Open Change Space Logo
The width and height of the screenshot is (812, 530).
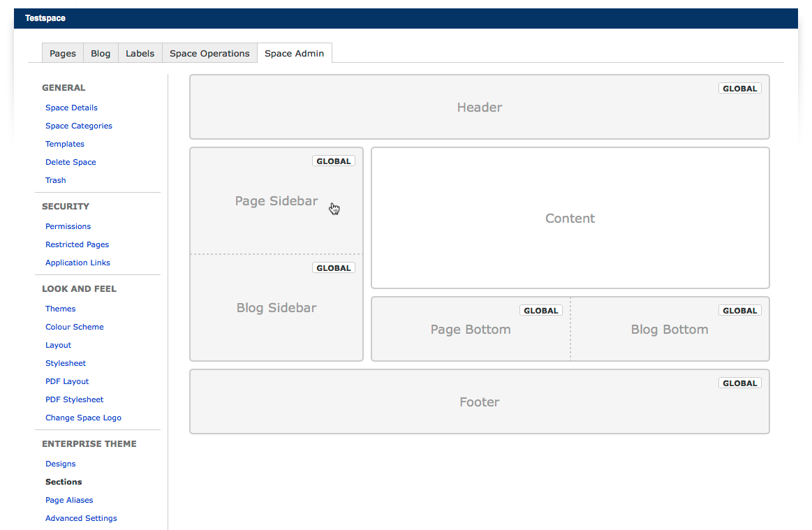tap(83, 418)
